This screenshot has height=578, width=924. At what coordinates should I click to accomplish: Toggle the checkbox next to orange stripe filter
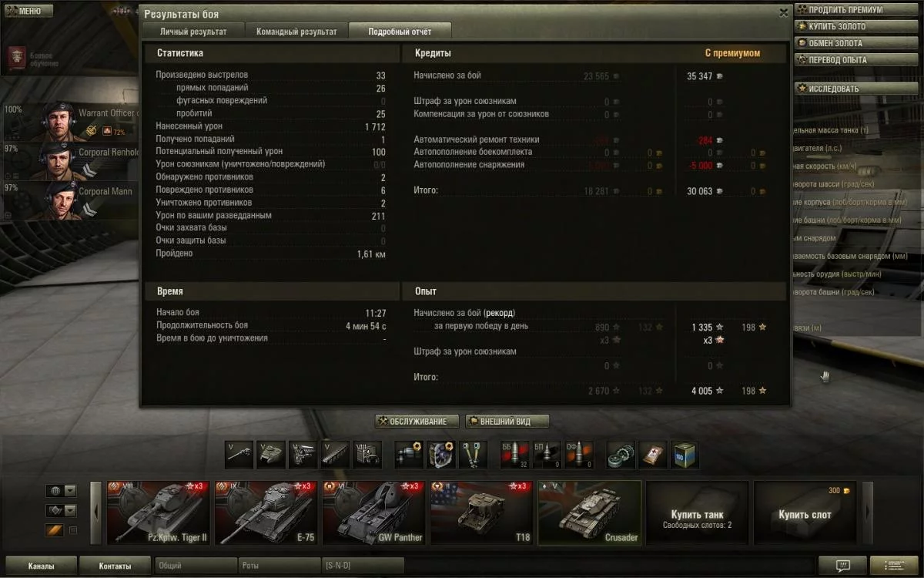[x=73, y=530]
